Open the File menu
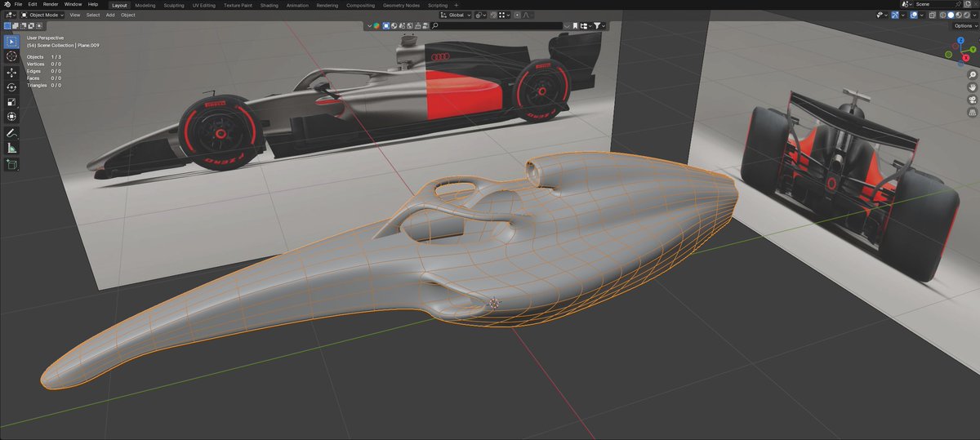Image resolution: width=980 pixels, height=440 pixels. click(18, 4)
